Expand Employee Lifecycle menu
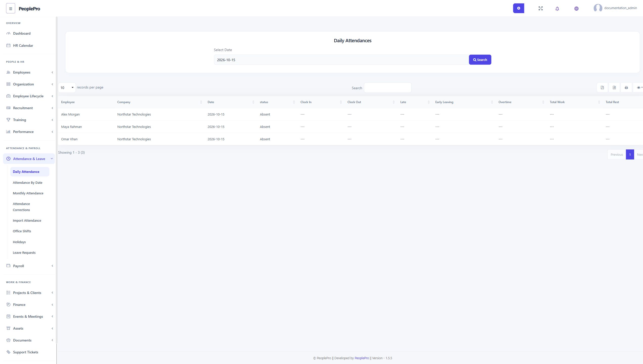The height and width of the screenshot is (364, 643). (29, 96)
